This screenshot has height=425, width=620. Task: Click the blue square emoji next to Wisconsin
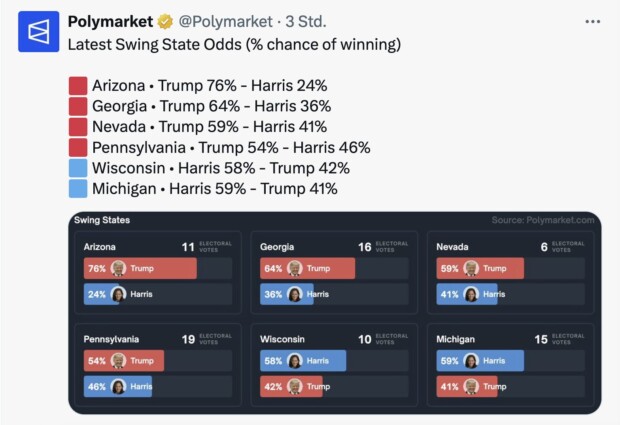tap(78, 168)
